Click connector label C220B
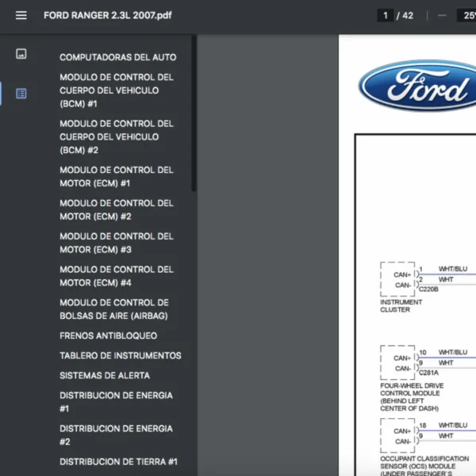 pyautogui.click(x=428, y=289)
